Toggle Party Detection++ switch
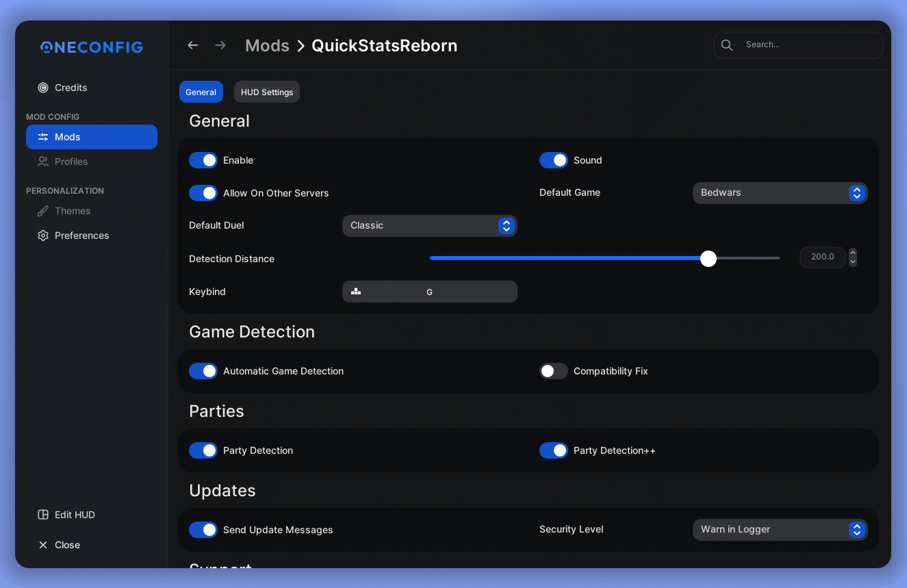The height and width of the screenshot is (588, 907). (x=554, y=450)
